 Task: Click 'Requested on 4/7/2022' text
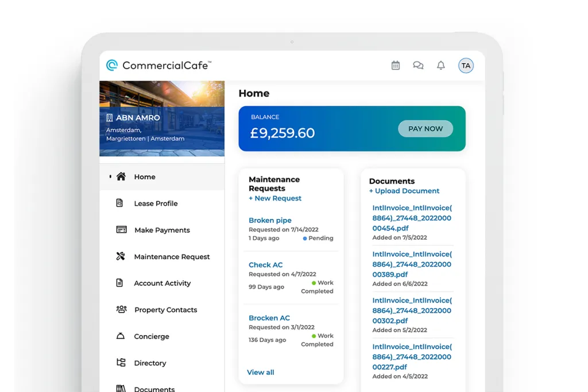pyautogui.click(x=283, y=274)
